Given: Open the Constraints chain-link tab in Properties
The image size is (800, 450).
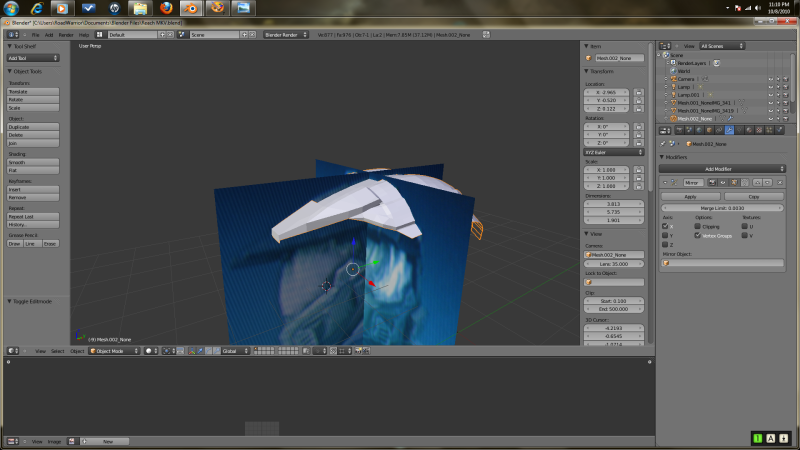Looking at the screenshot, I should [719, 131].
